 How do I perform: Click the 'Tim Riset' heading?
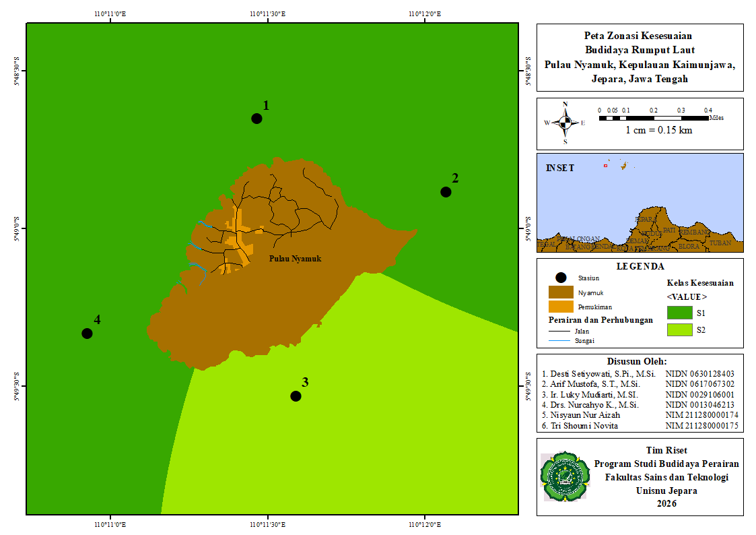click(667, 450)
